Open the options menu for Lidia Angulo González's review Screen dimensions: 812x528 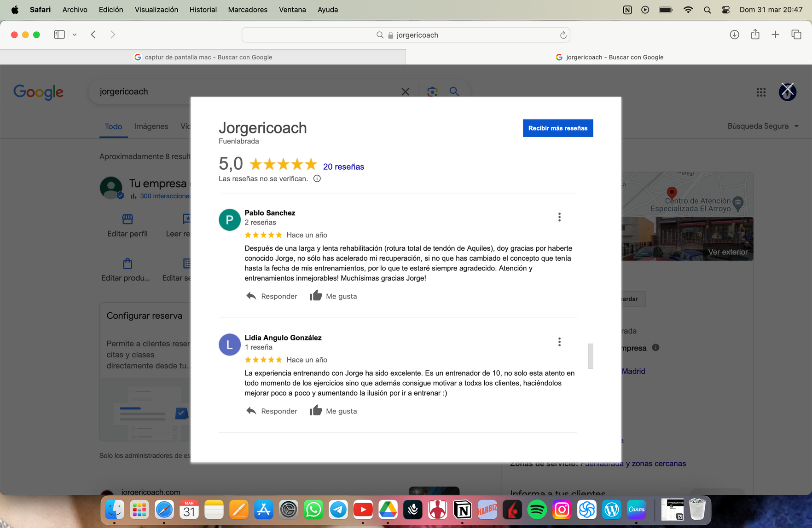[x=559, y=342]
